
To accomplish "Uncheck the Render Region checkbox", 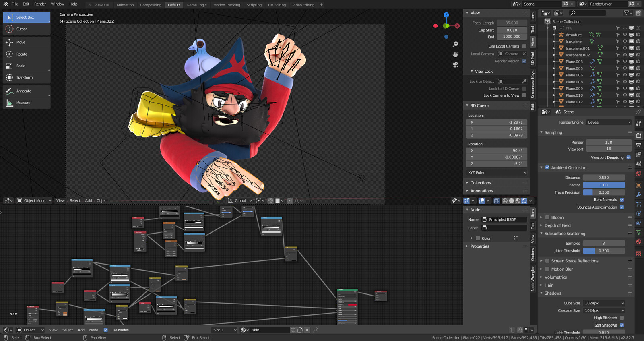I will tap(524, 61).
